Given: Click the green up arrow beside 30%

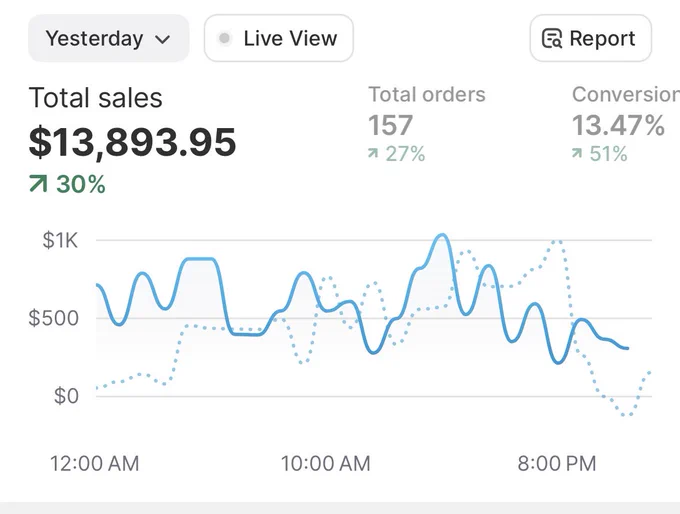Looking at the screenshot, I should (x=38, y=183).
